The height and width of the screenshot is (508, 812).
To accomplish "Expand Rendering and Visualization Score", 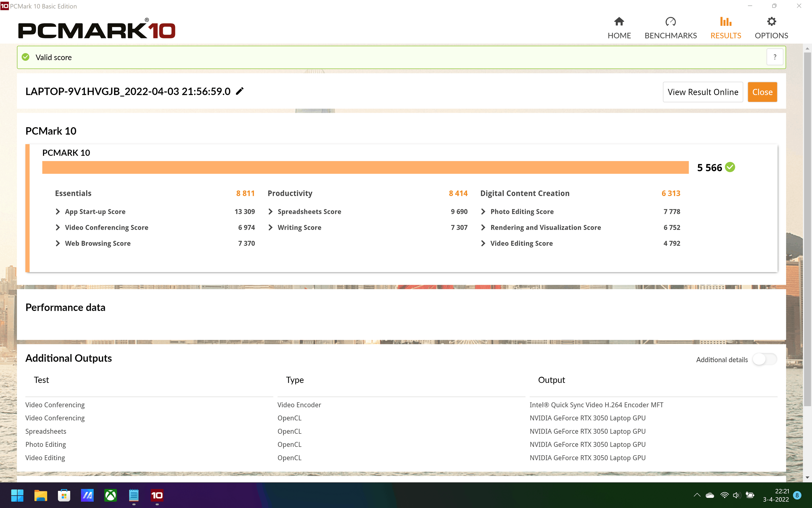I will (x=483, y=227).
